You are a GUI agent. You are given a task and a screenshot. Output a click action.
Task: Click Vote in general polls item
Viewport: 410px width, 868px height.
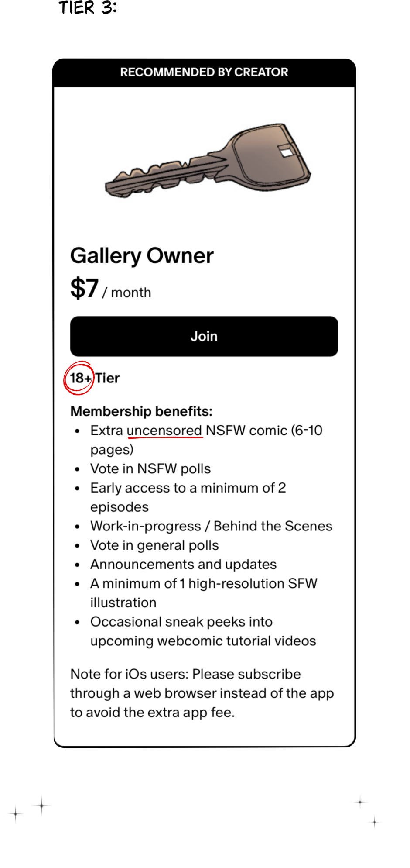coord(154,545)
